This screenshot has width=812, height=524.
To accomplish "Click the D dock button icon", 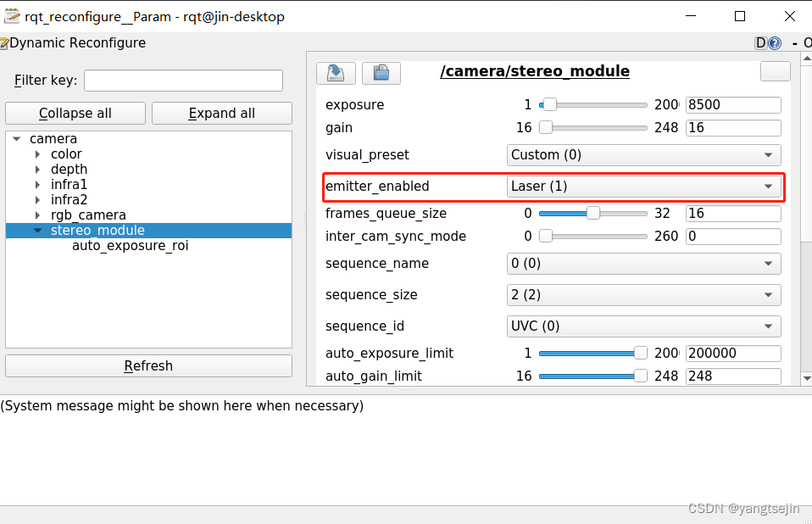I will point(761,43).
